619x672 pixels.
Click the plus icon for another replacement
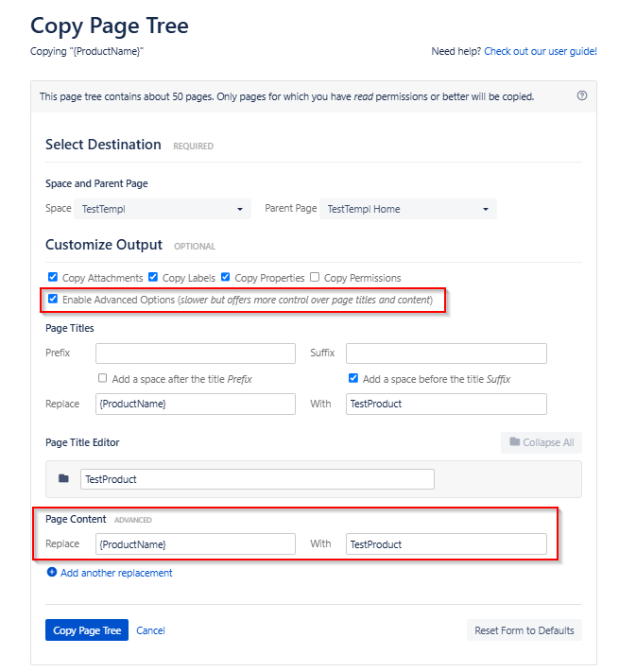pos(51,572)
